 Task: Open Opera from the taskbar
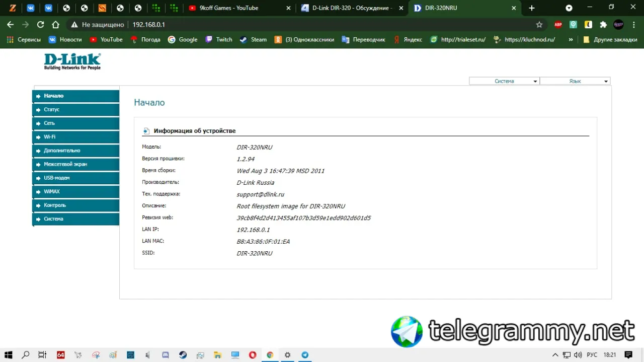point(253,355)
